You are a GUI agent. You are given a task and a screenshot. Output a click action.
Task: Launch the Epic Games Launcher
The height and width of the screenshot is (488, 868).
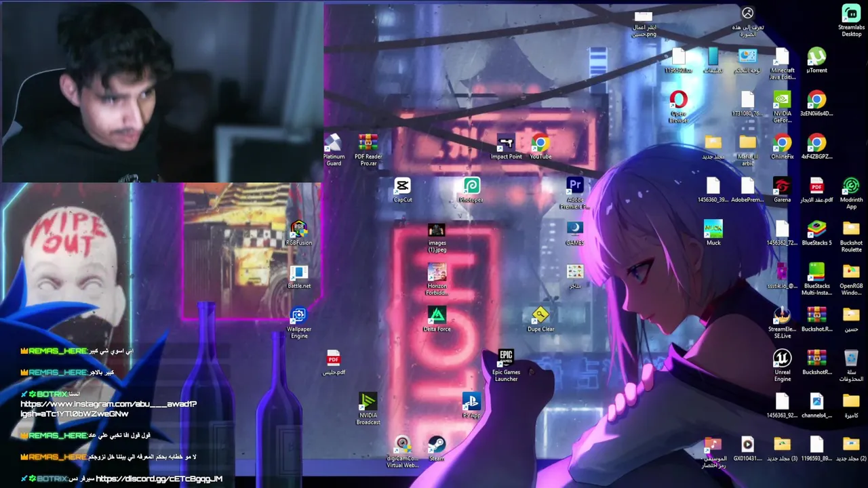pyautogui.click(x=506, y=365)
